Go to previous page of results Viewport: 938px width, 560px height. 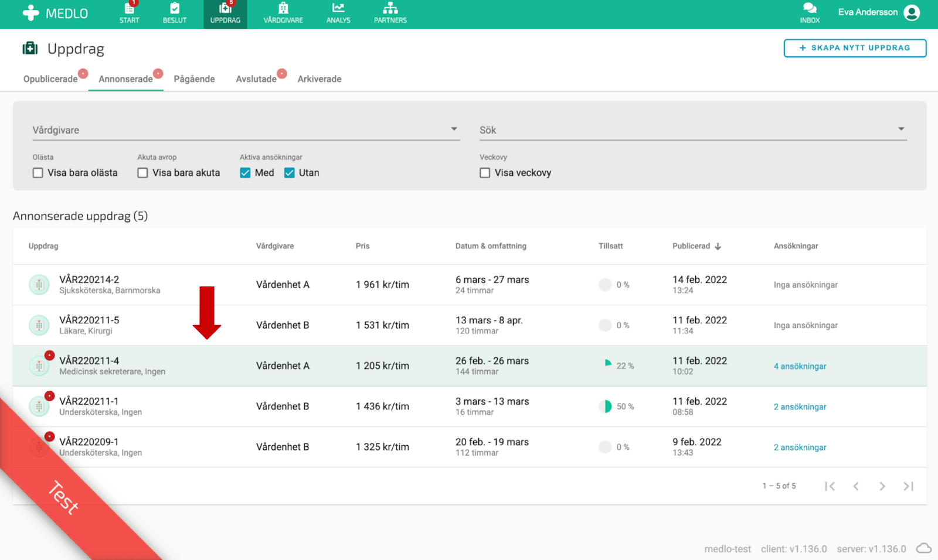[856, 486]
